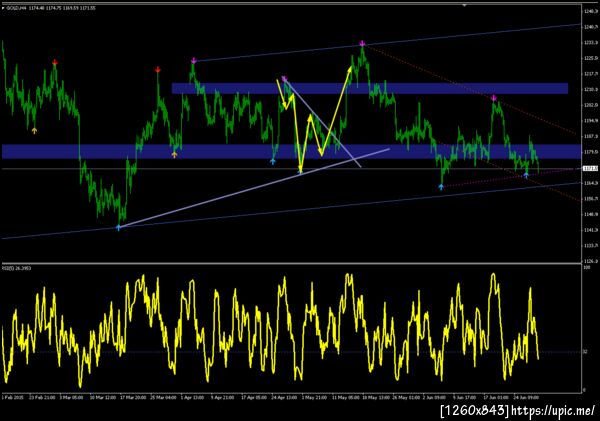
Task: Select the magenta arrow at the 17 Jun peak
Action: coord(494,98)
